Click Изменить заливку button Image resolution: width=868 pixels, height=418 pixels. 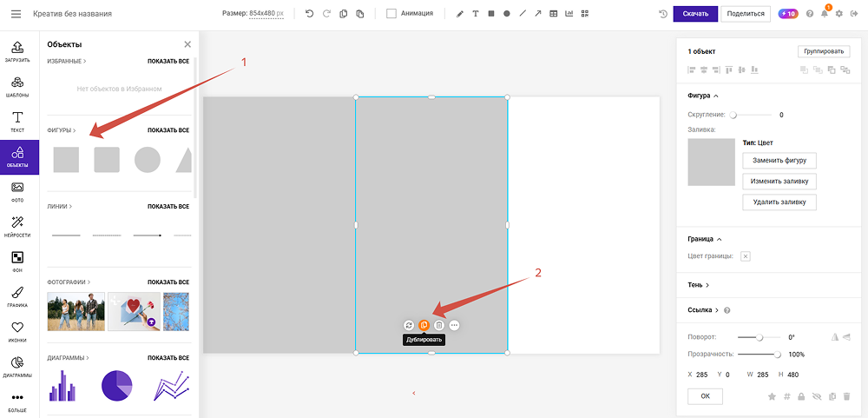pos(779,182)
